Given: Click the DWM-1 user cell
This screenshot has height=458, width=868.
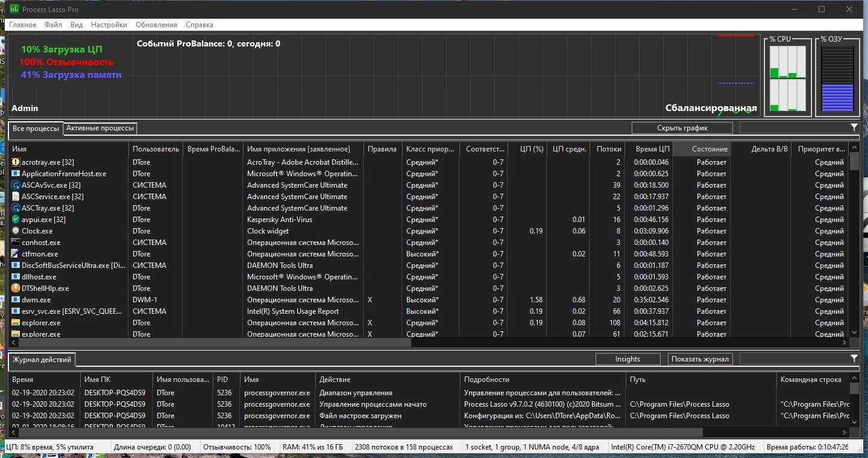Looking at the screenshot, I should coord(145,300).
